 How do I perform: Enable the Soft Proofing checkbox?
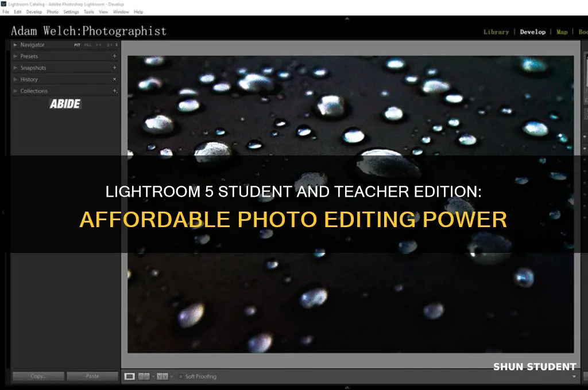(x=181, y=376)
